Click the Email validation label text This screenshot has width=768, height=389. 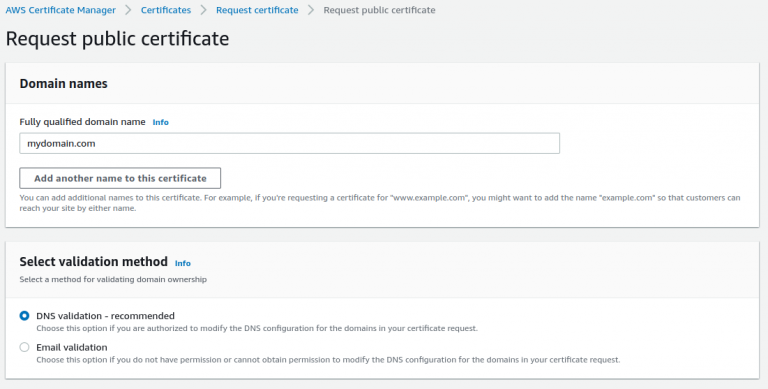[72, 347]
